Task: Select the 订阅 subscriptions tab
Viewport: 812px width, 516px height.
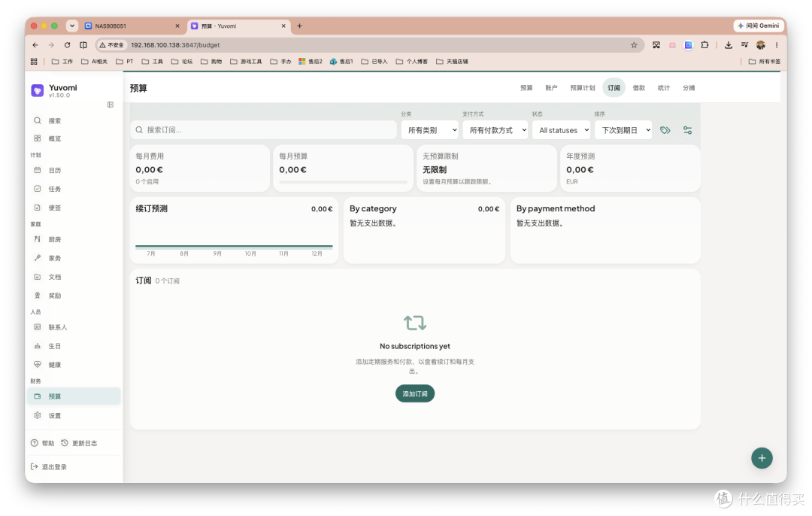Action: tap(614, 88)
